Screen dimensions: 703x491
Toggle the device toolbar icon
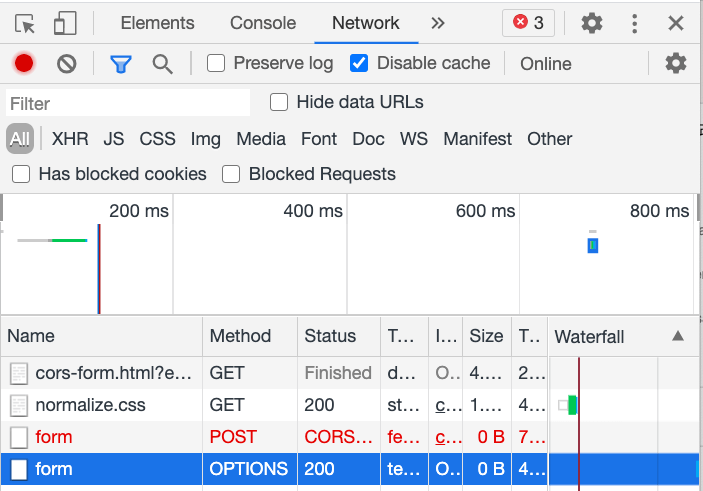coord(65,23)
